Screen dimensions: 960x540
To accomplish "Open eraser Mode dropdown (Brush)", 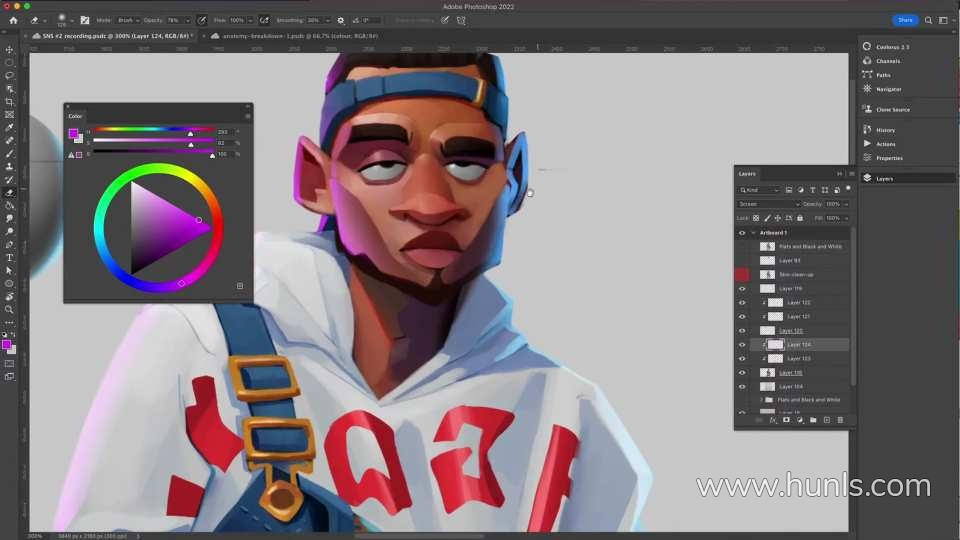I will click(x=127, y=20).
